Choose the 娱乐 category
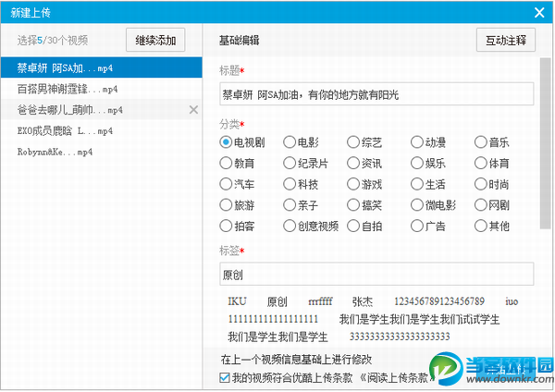This screenshot has height=392, width=555. (x=428, y=163)
